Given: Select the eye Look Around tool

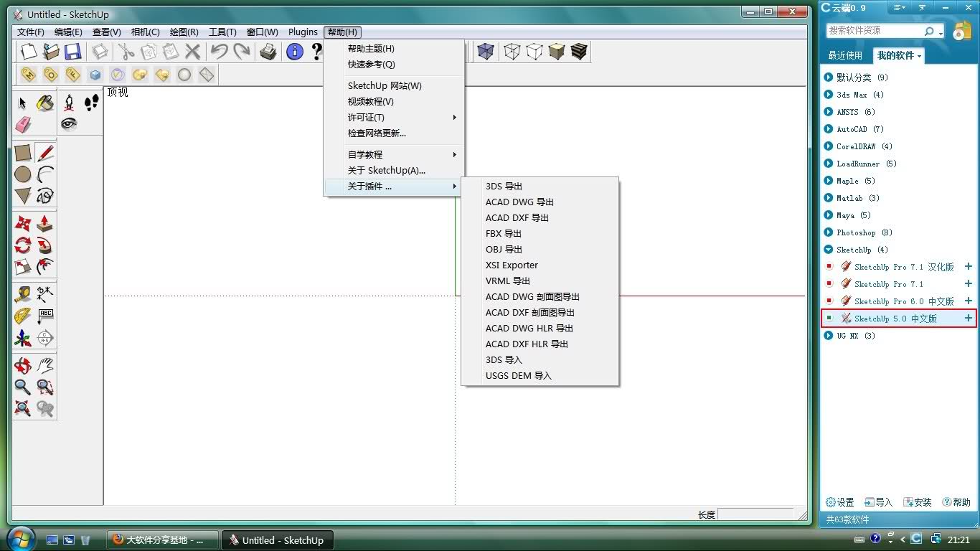Looking at the screenshot, I should (69, 124).
